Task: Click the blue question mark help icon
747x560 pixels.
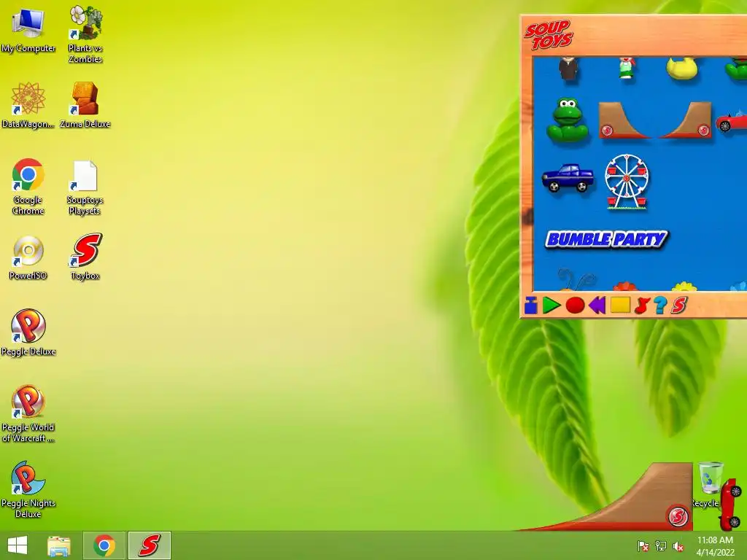Action: pos(660,306)
